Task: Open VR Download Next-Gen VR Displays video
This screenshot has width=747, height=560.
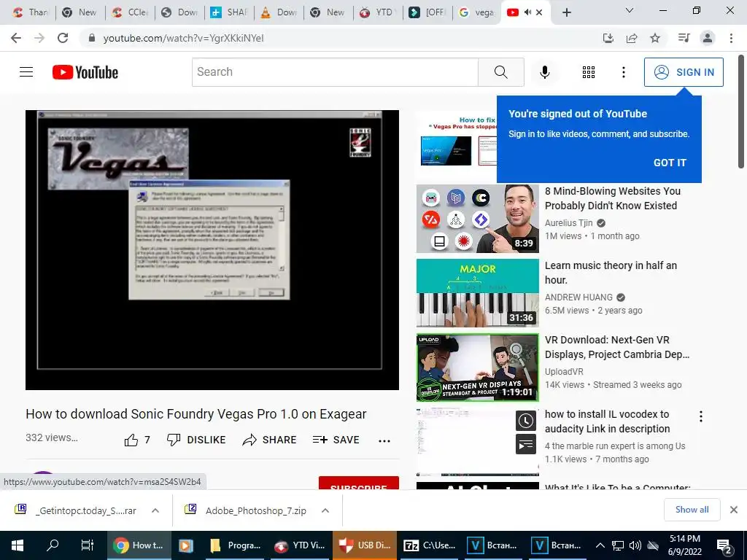Action: click(x=617, y=347)
